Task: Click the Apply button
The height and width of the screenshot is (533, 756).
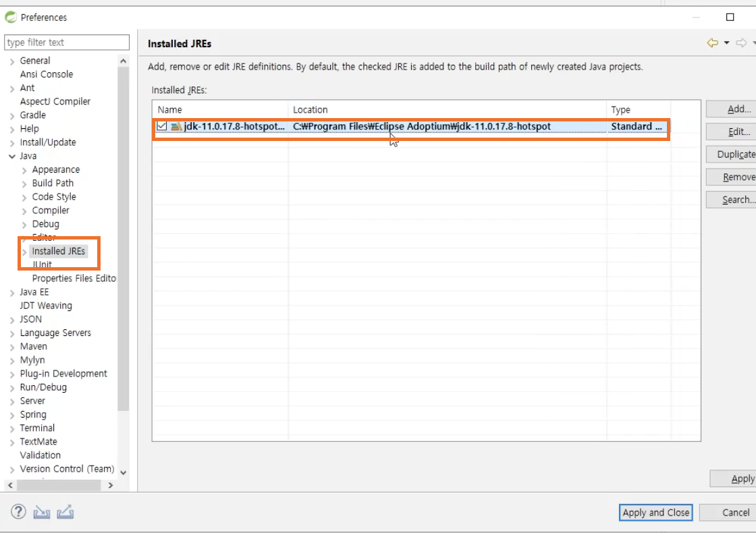Action: 733,478
